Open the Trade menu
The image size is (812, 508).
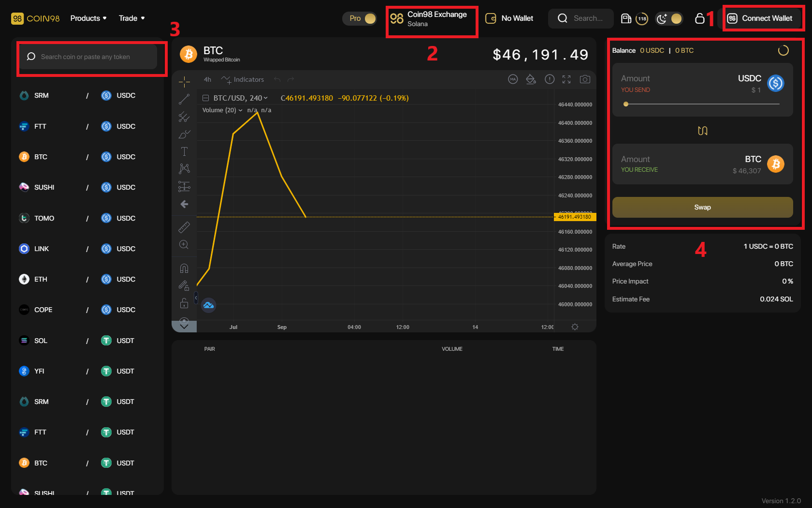(x=132, y=18)
